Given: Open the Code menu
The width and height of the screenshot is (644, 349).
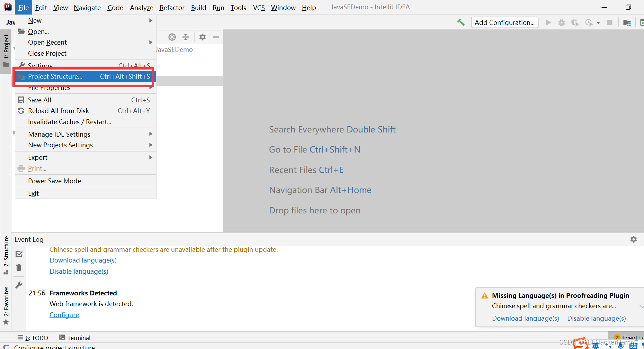Looking at the screenshot, I should pos(115,7).
